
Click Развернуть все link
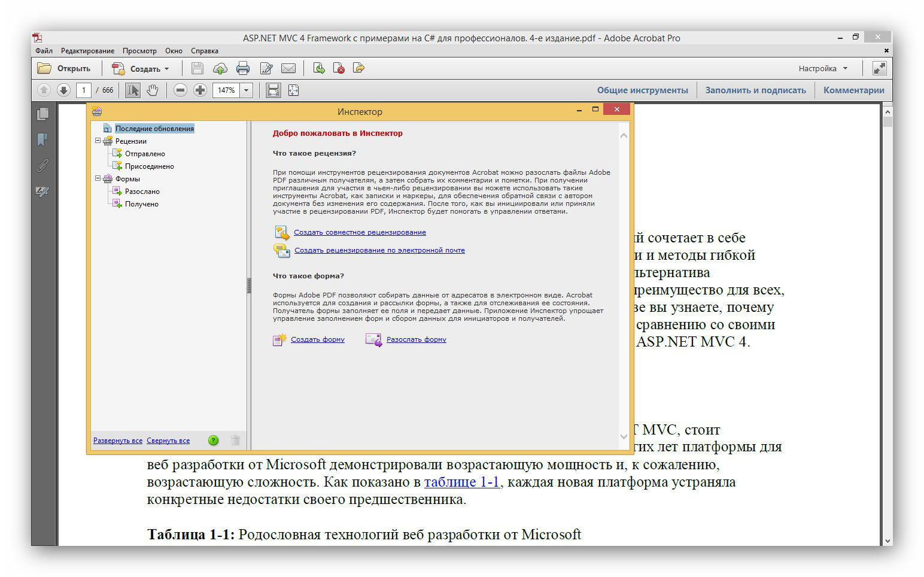click(x=118, y=441)
